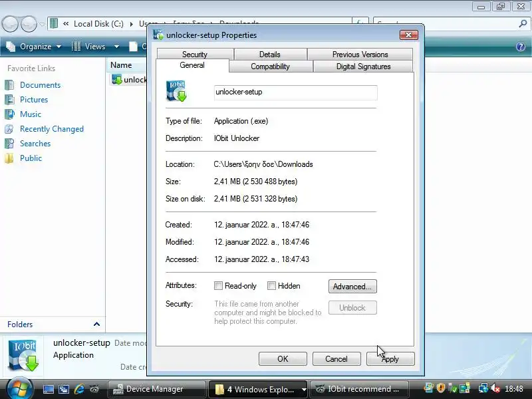Click the large IObit icon in details pane

[23, 356]
